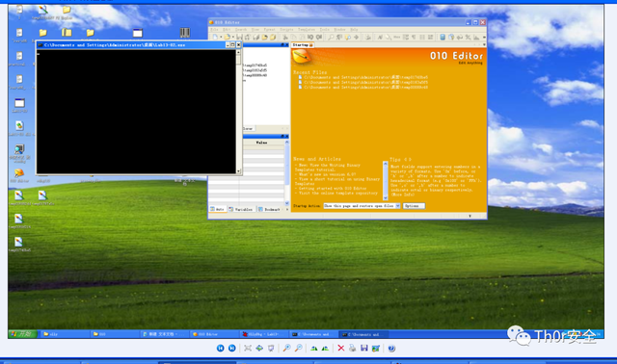Open viewer Help question mark icon

(391, 348)
